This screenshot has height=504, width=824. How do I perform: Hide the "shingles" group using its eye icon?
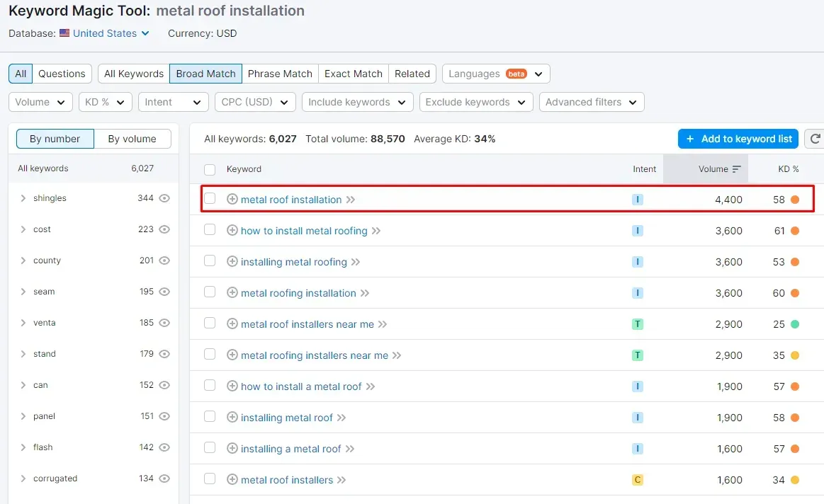(x=164, y=198)
